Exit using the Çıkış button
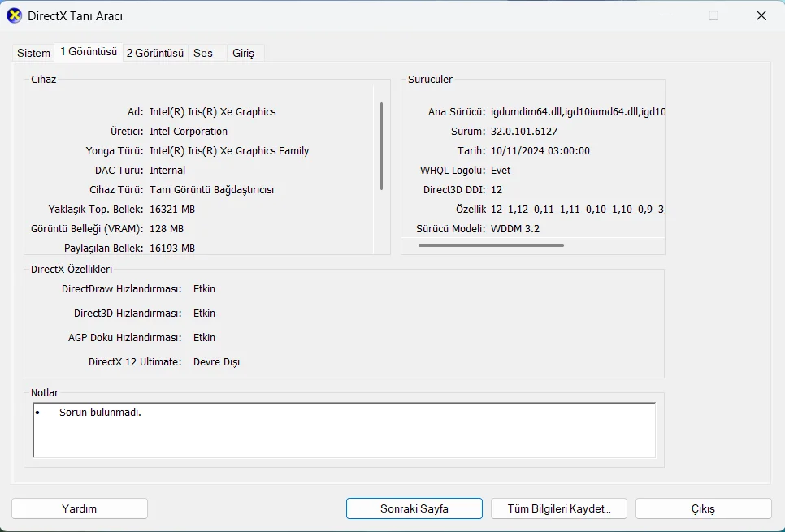Viewport: 785px width, 532px height. pos(704,508)
